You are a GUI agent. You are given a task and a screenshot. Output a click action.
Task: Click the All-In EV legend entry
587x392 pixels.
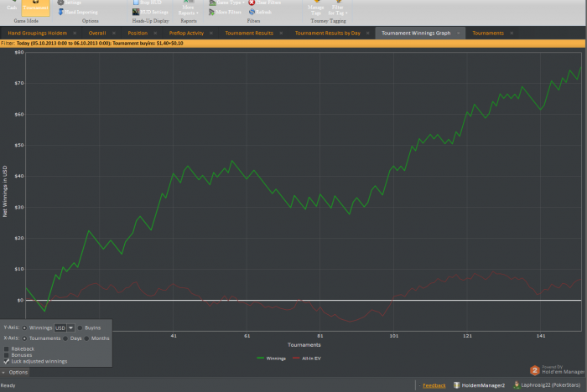[307, 358]
